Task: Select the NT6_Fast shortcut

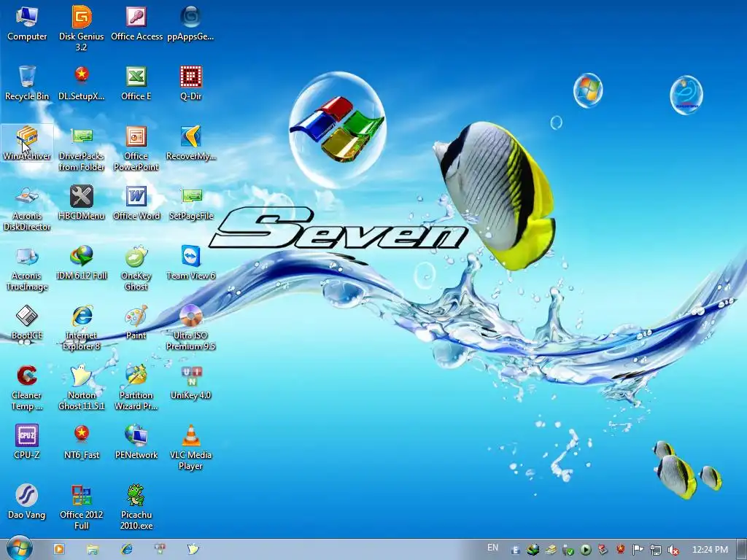Action: pos(82,442)
